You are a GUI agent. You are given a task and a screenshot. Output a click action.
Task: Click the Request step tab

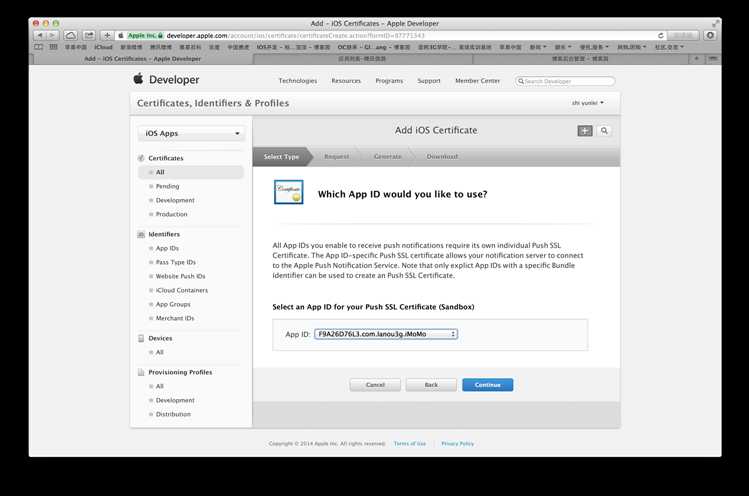click(337, 157)
